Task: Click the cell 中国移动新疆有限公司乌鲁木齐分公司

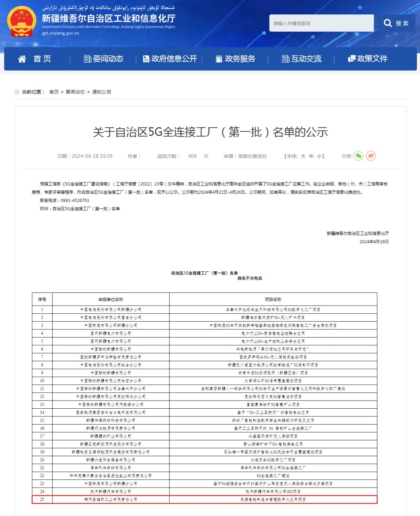Action: pyautogui.click(x=111, y=389)
